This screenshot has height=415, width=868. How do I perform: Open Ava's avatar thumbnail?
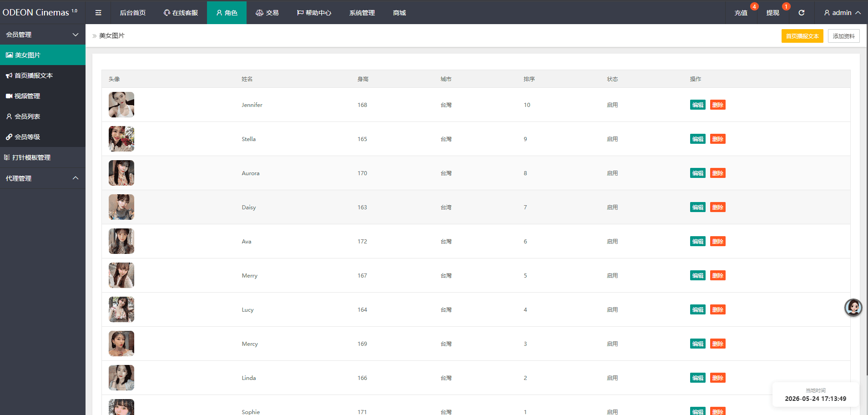(121, 241)
